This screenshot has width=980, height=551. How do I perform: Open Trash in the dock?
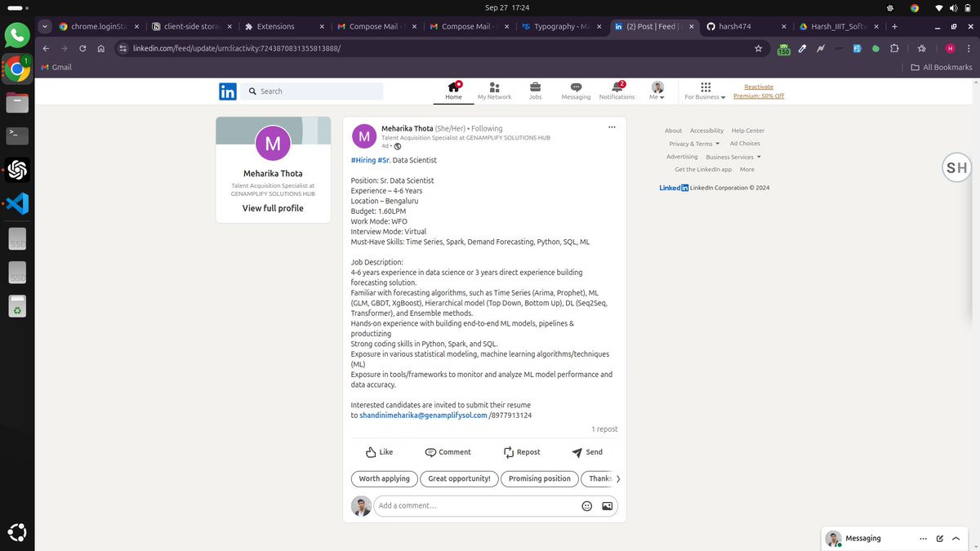point(16,306)
